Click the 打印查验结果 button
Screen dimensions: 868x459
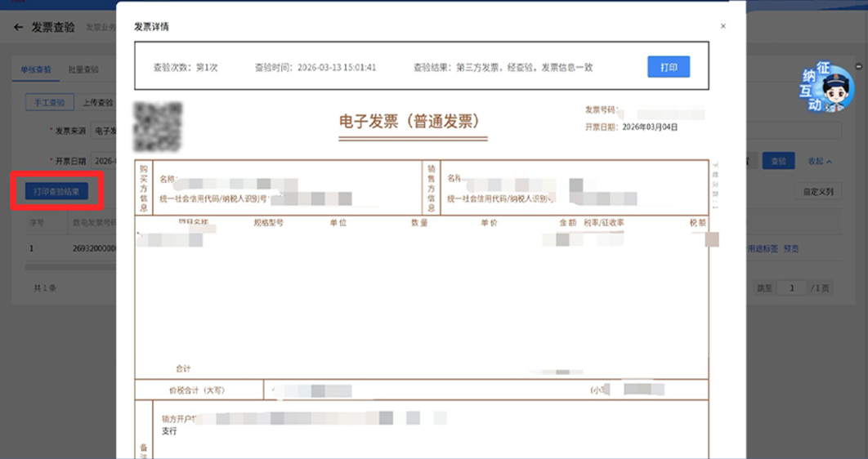click(56, 191)
